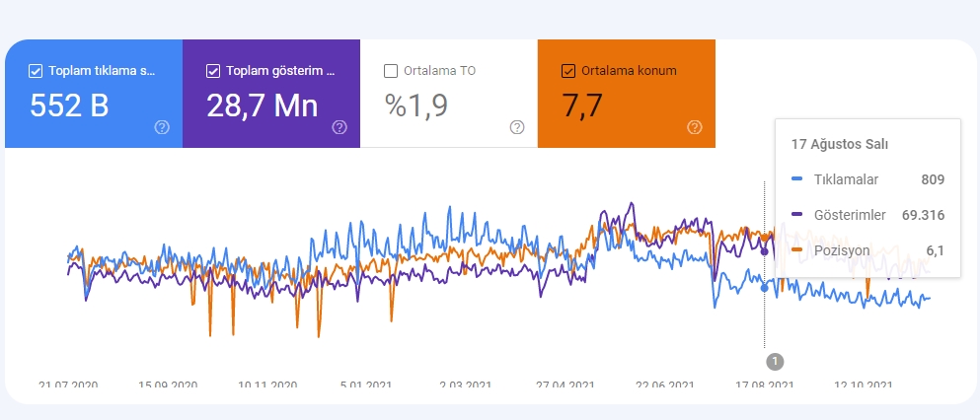Click the 69.316 impressions value in tooltip
Screen dimensions: 980x420
coord(923,215)
